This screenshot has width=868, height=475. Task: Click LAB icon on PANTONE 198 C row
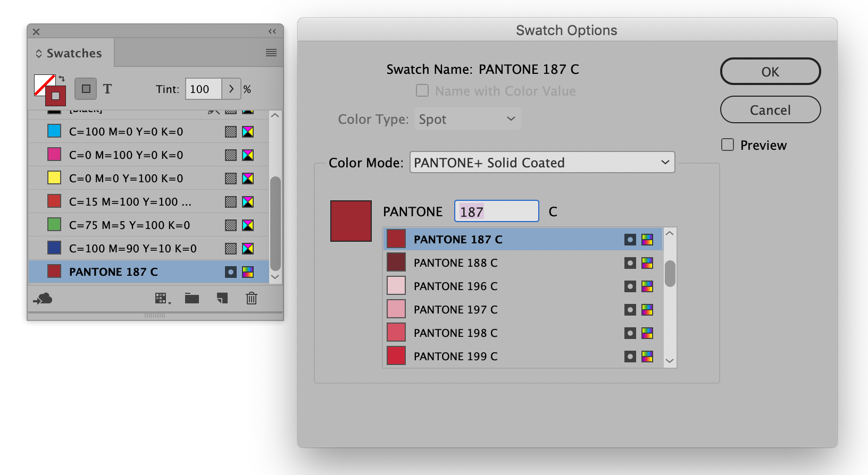(x=647, y=333)
